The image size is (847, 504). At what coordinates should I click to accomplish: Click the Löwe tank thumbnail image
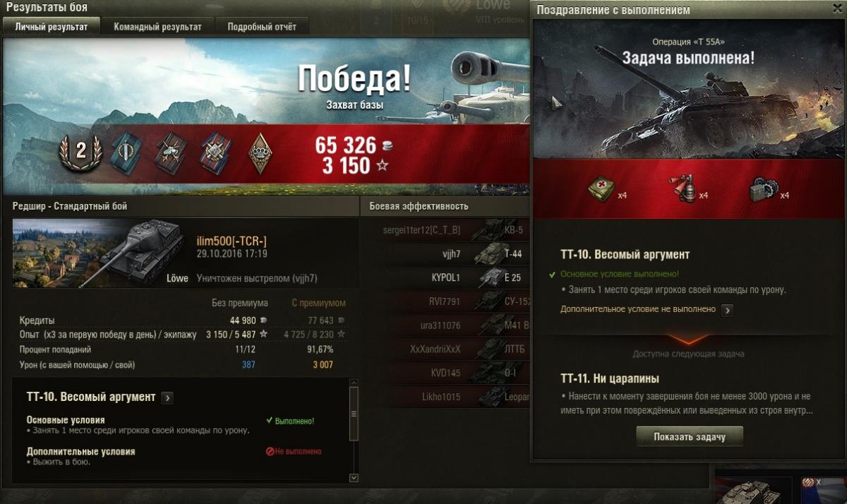(101, 253)
